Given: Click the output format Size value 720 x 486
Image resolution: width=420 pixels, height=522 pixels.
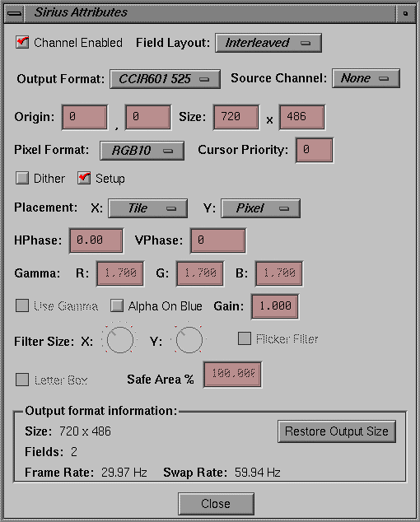Looking at the screenshot, I should [86, 431].
